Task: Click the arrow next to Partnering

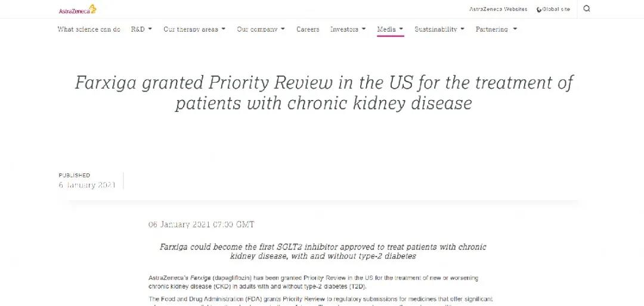Action: tap(515, 29)
